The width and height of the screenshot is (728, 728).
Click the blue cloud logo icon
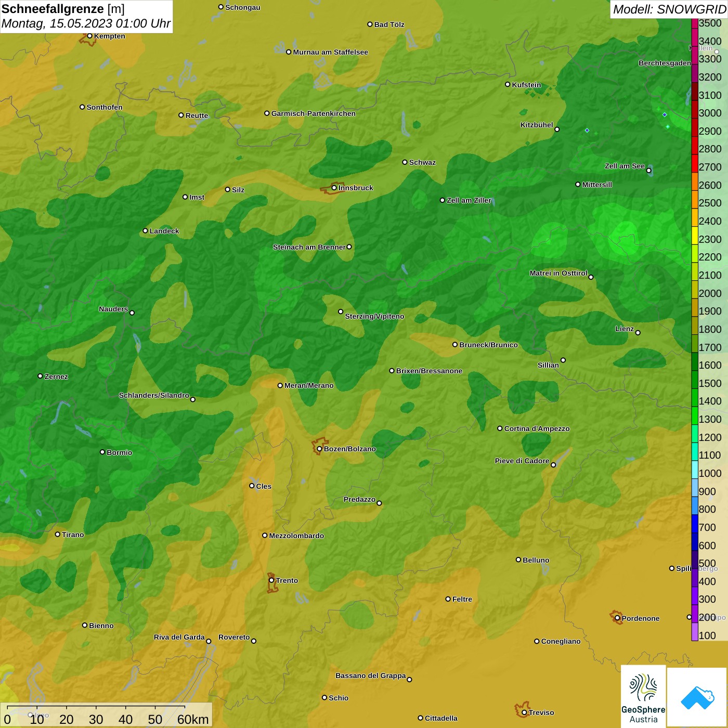[x=697, y=697]
